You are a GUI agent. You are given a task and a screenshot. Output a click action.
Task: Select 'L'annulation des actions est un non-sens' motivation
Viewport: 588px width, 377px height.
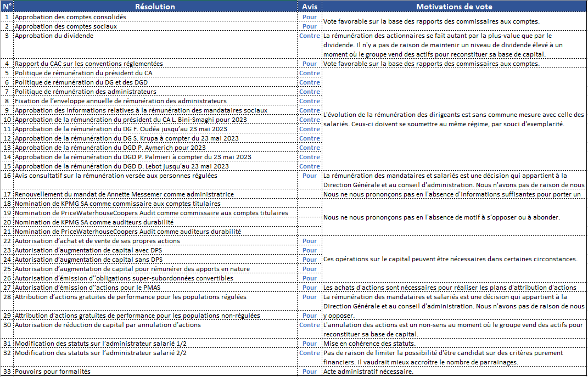[x=453, y=329]
